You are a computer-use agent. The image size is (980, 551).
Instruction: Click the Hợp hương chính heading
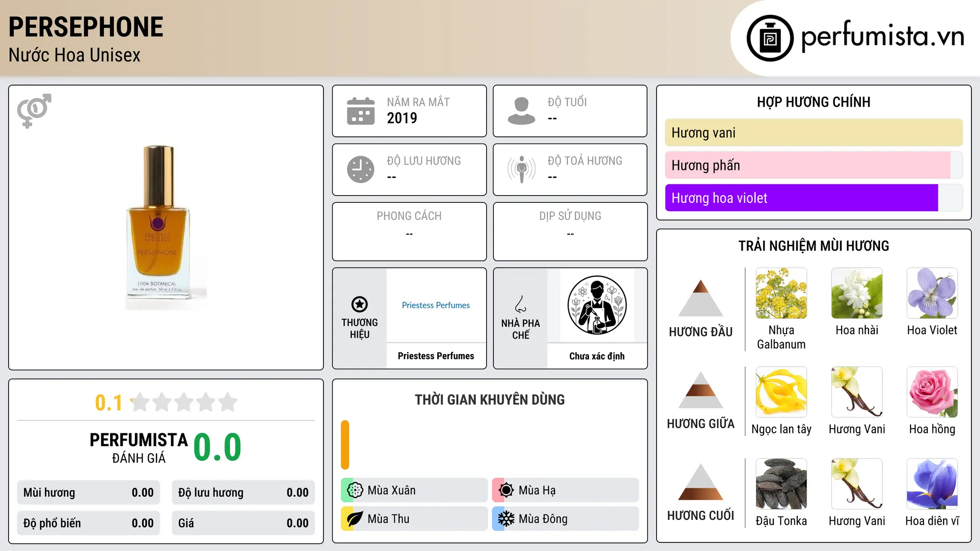(813, 102)
